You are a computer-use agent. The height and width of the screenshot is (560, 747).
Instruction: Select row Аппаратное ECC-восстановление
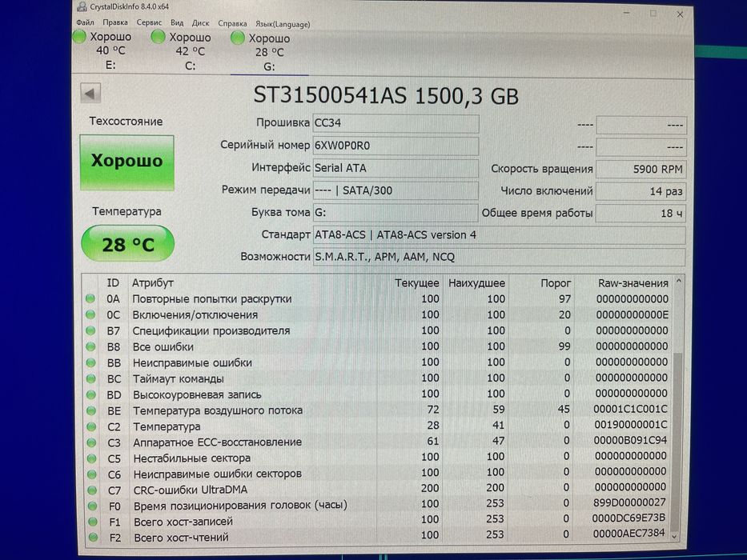click(x=376, y=442)
